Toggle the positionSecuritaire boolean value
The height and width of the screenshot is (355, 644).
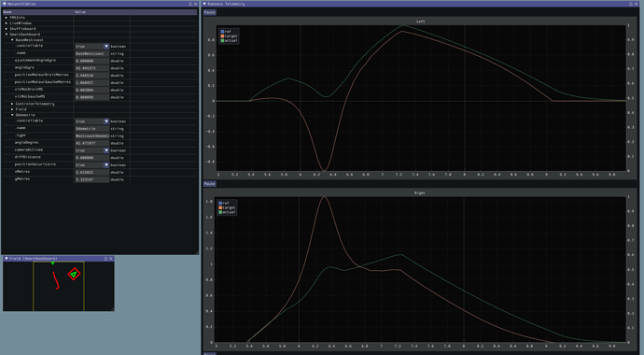pos(92,164)
